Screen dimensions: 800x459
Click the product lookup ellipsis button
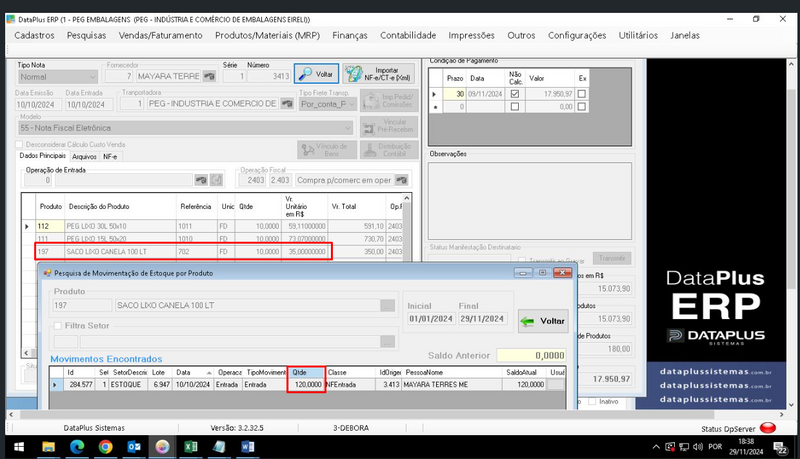click(388, 305)
